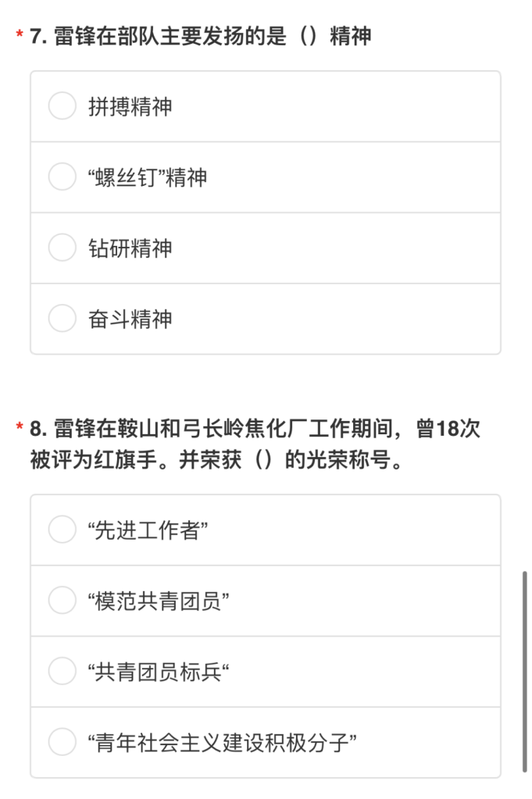532x799 pixels.
Task: Select the "先进工作者" radio button
Action: tap(62, 530)
